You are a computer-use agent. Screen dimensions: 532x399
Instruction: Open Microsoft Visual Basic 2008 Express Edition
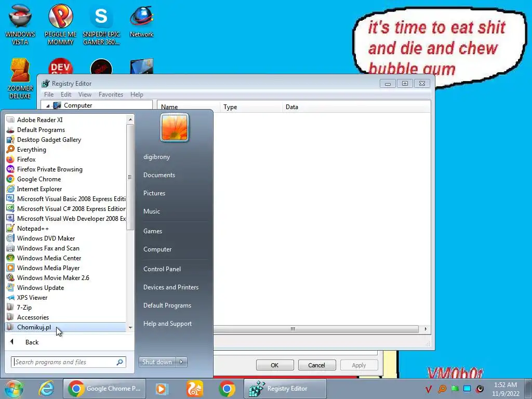[x=66, y=198]
